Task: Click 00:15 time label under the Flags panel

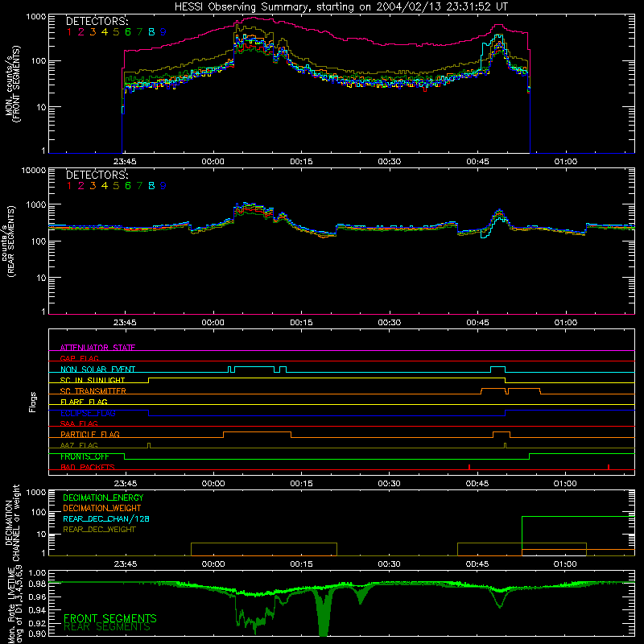Action: [x=301, y=484]
